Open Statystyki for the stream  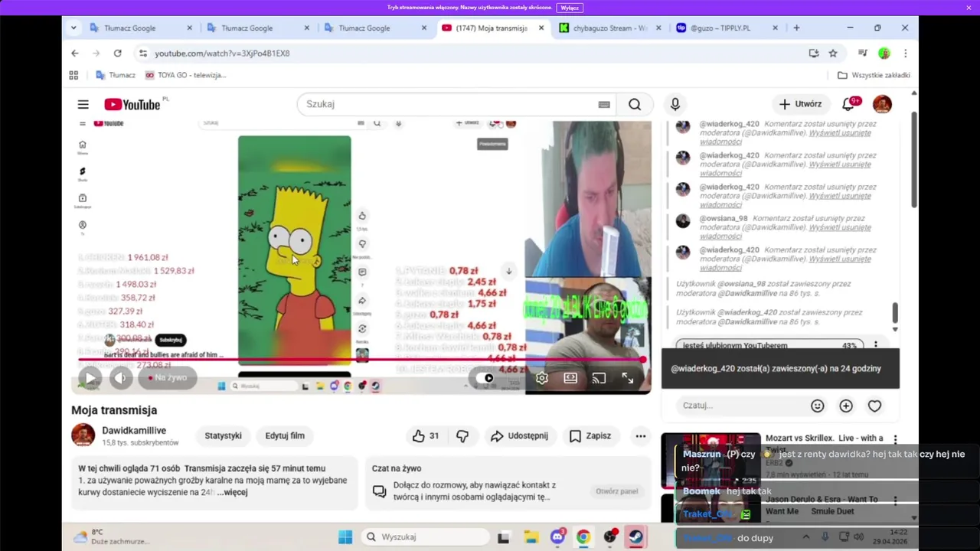click(x=223, y=435)
